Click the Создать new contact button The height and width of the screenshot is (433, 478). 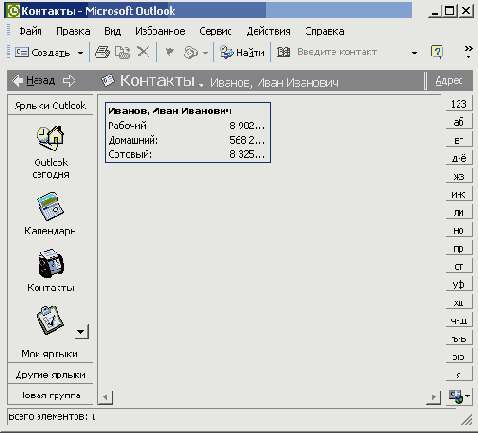(x=43, y=52)
